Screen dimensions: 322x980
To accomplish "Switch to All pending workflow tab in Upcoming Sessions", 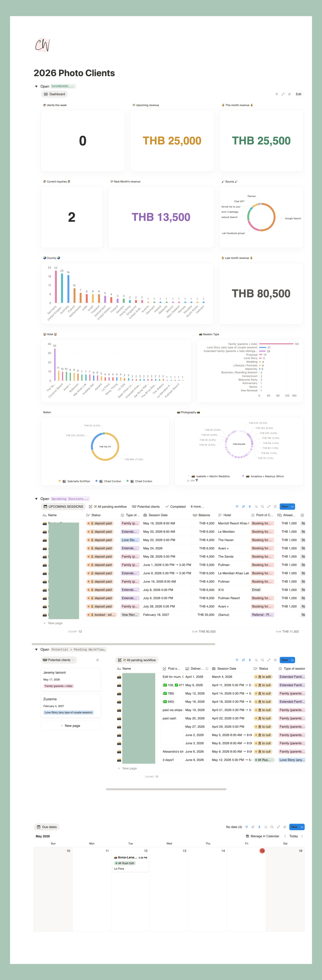I will (108, 506).
